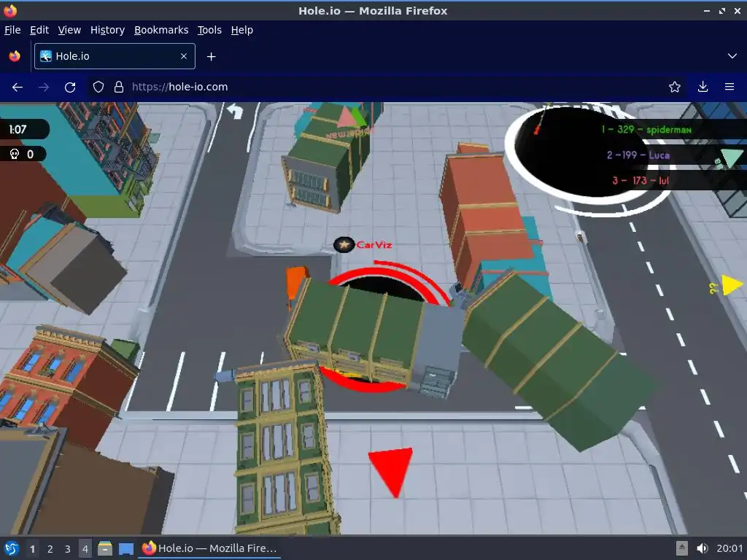The height and width of the screenshot is (560, 747).
Task: Go forward one page
Action: 43,87
